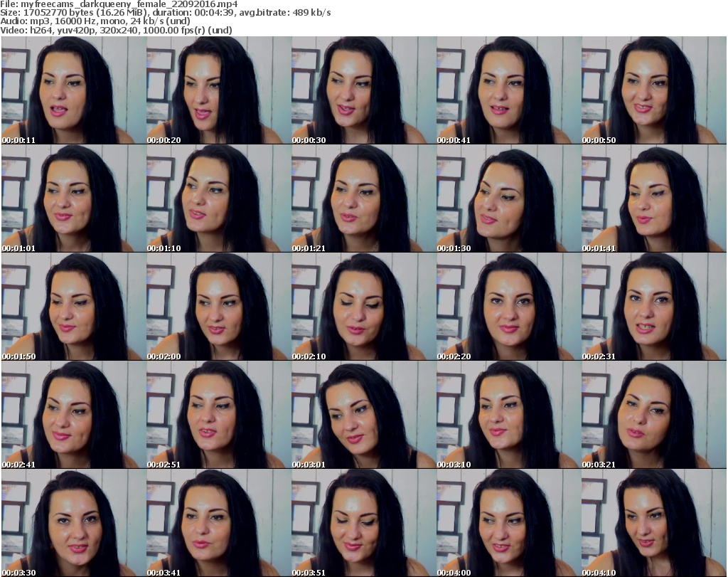Image resolution: width=728 pixels, height=577 pixels.
Task: Click the thumbnail marked 00:01:21
Action: pyautogui.click(x=363, y=198)
